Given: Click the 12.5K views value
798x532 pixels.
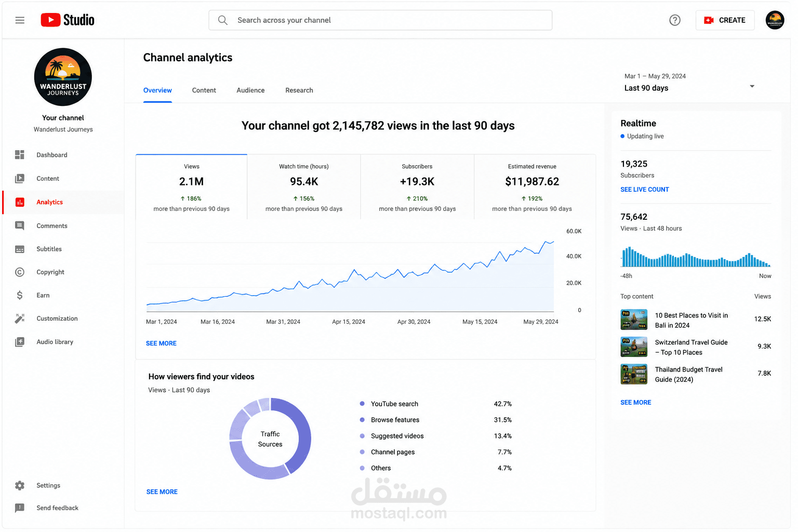Looking at the screenshot, I should (x=763, y=320).
